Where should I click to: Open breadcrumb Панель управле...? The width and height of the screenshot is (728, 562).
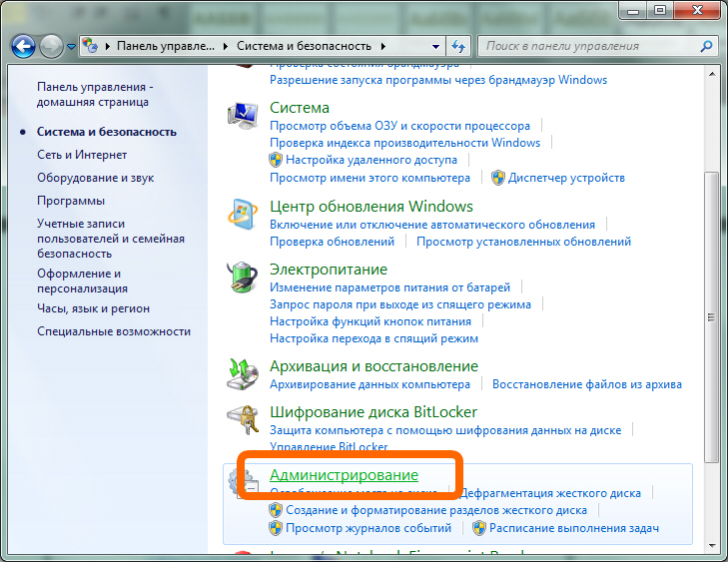point(166,46)
